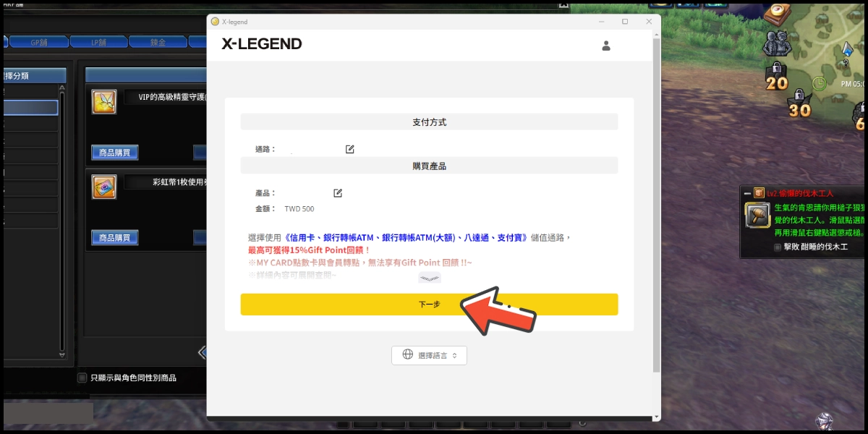Screen dimensions: 868x434
Task: Click the category list scroll-down arrow
Action: tap(62, 355)
